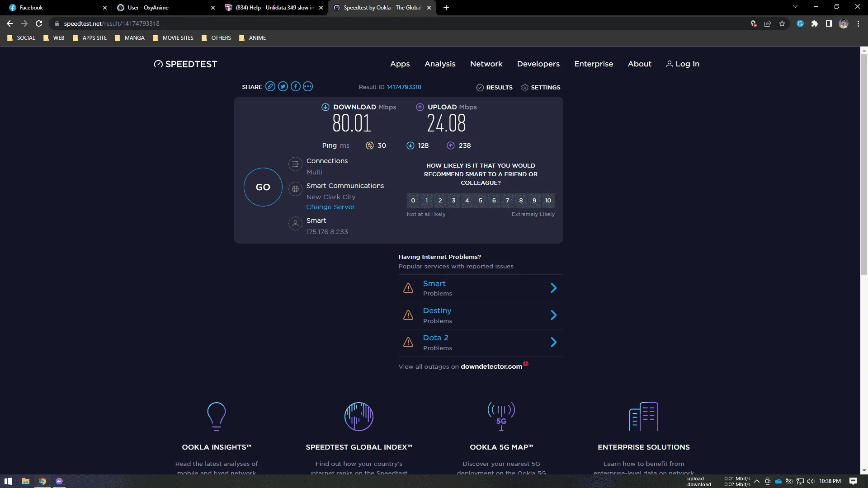This screenshot has width=868, height=488.
Task: Select rating 3 for recommendation
Action: pos(454,201)
